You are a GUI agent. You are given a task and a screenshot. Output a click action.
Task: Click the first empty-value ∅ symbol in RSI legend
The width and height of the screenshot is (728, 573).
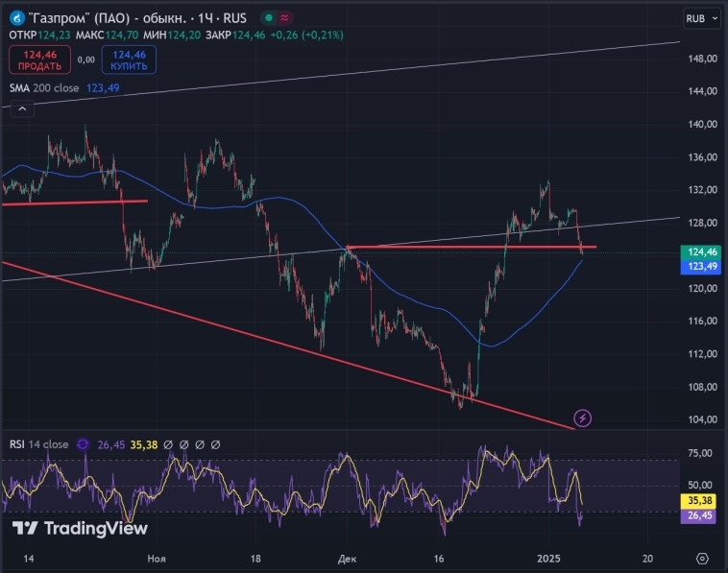tap(166, 444)
